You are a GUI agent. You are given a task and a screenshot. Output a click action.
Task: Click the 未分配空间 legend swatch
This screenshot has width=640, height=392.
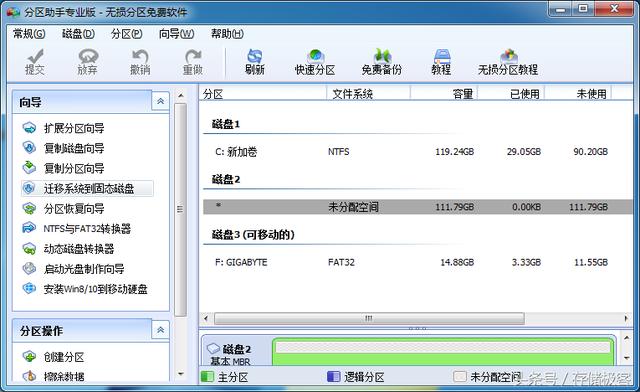[460, 376]
